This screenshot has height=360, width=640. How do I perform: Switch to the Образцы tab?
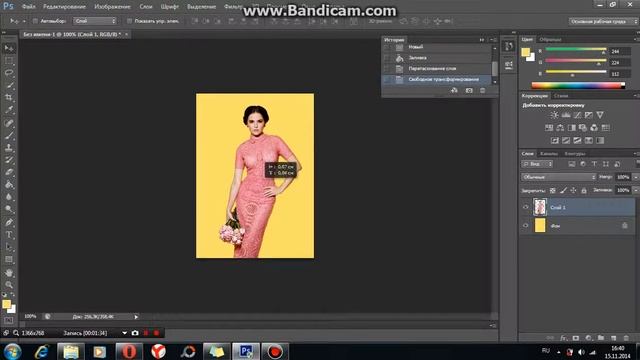(x=551, y=40)
